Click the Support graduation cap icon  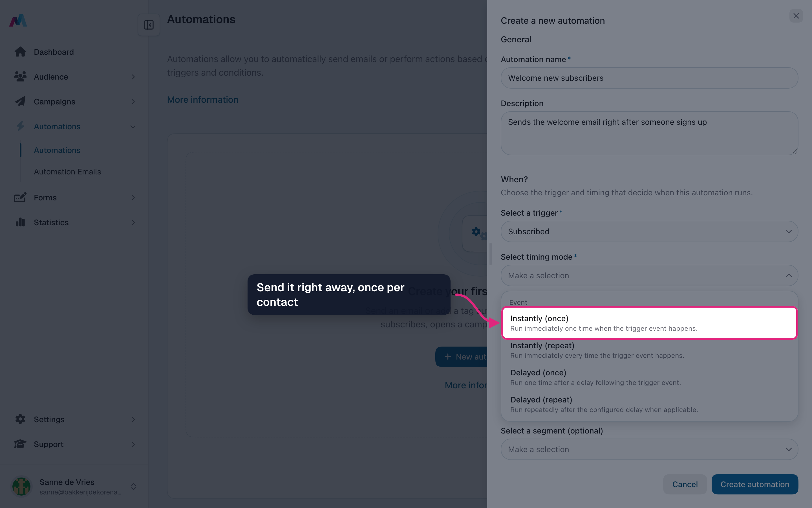pos(20,444)
